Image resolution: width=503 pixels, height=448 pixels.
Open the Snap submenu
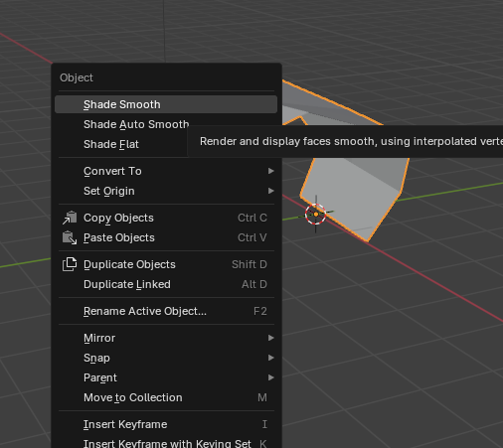click(x=166, y=358)
